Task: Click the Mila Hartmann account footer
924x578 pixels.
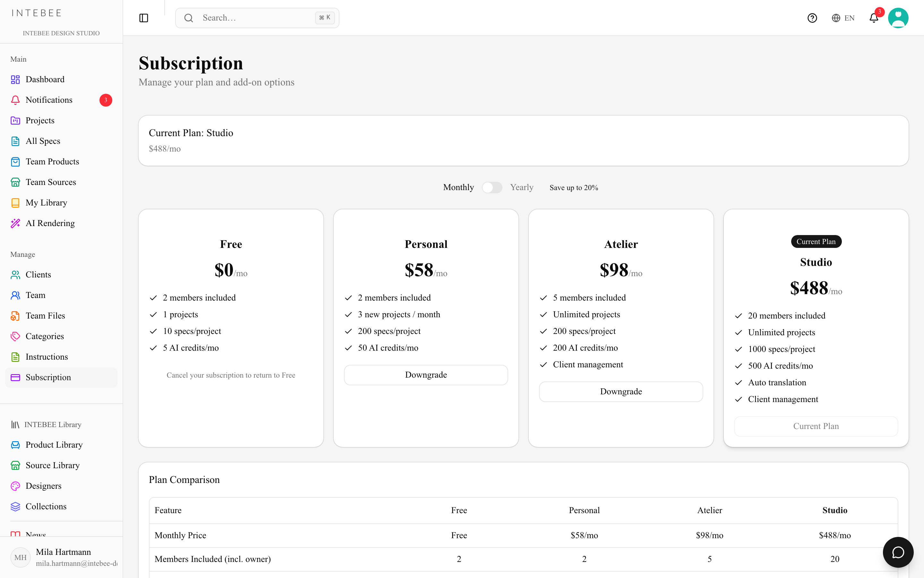Action: (x=61, y=557)
